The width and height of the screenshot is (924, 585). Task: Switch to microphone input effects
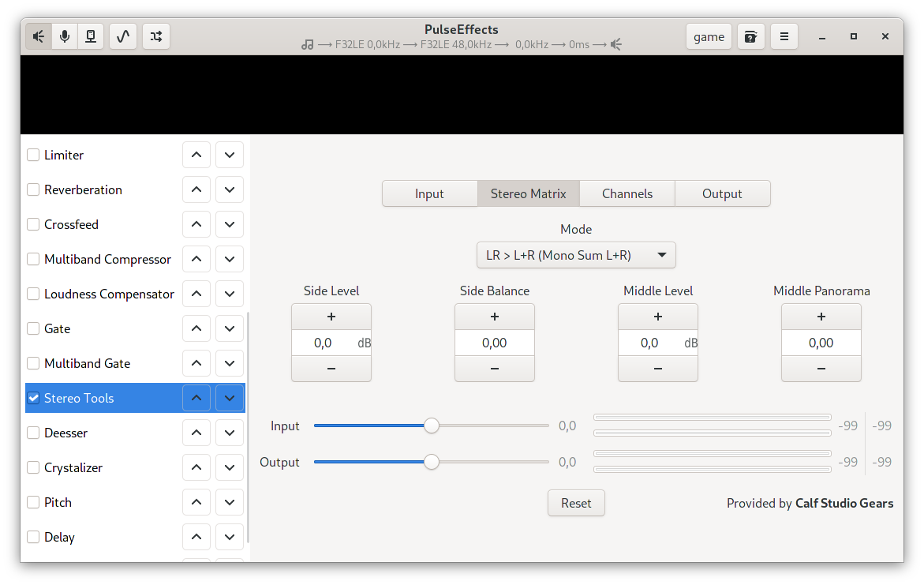pos(65,36)
